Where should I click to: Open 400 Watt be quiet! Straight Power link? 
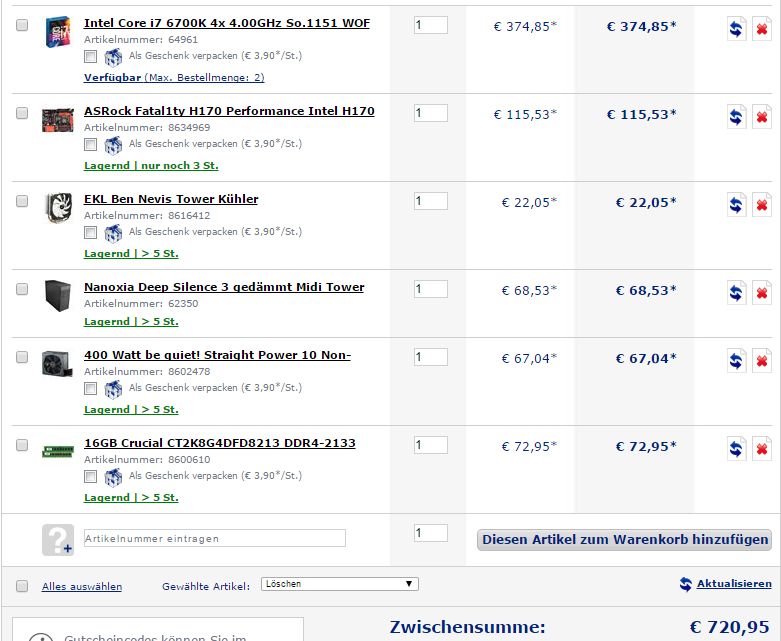(x=217, y=355)
